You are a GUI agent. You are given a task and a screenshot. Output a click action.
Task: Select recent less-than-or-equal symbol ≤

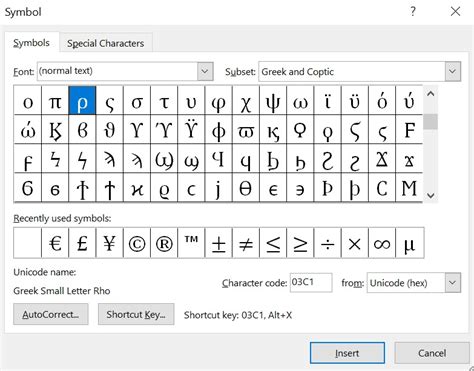pyautogui.click(x=273, y=243)
